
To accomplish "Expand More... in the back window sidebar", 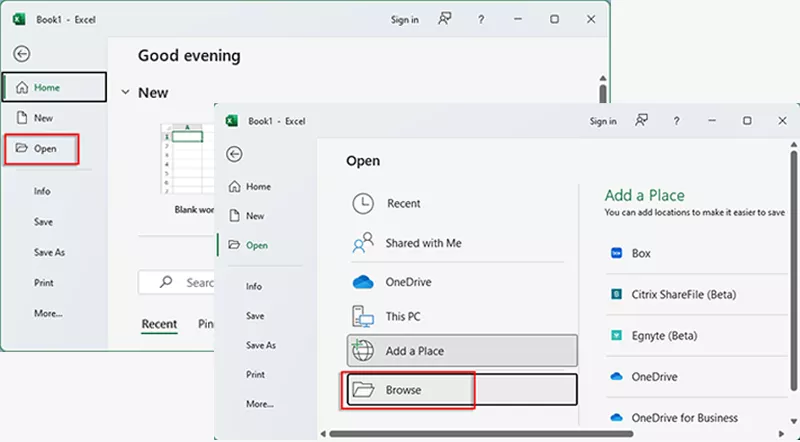I will (x=47, y=313).
